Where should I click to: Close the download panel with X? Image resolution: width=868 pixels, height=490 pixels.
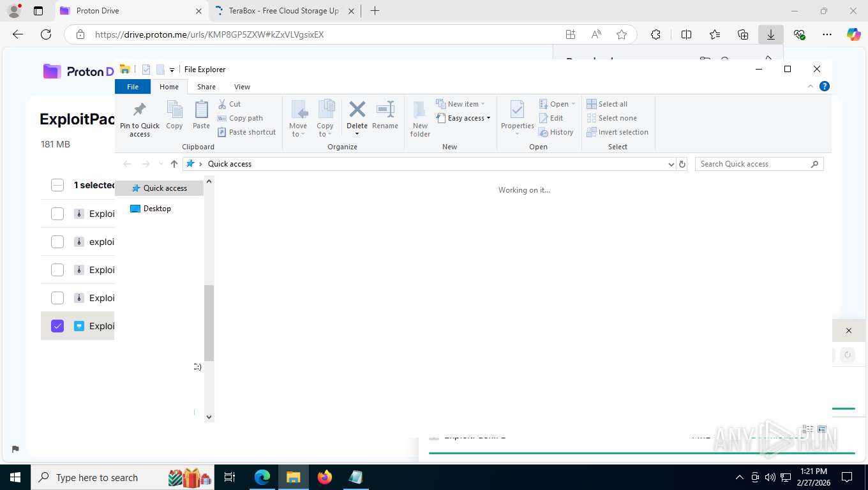point(848,330)
